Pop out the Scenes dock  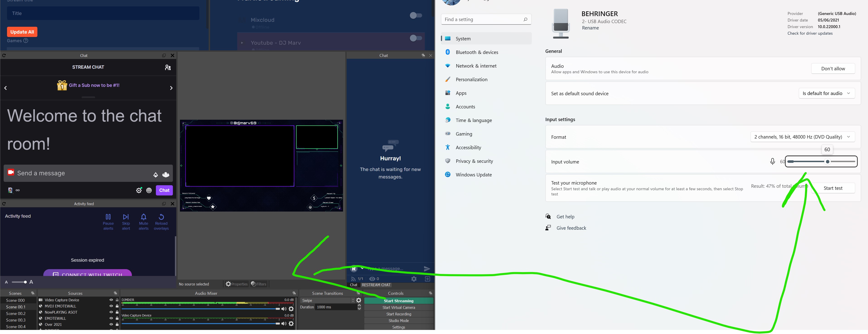click(x=33, y=293)
